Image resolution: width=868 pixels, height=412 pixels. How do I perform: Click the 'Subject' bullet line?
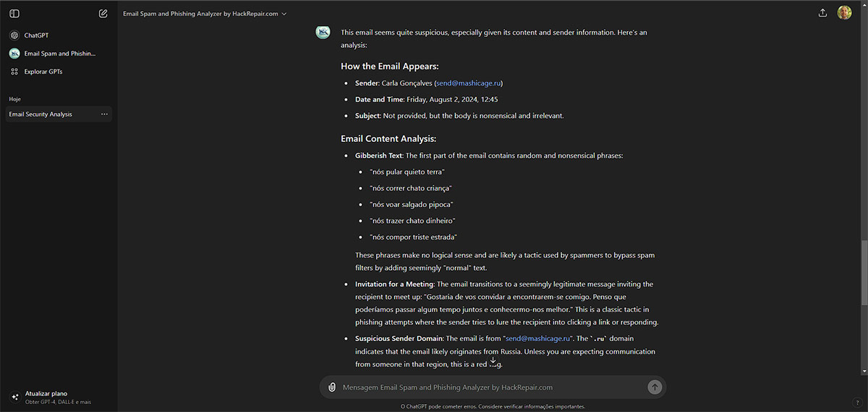[459, 115]
